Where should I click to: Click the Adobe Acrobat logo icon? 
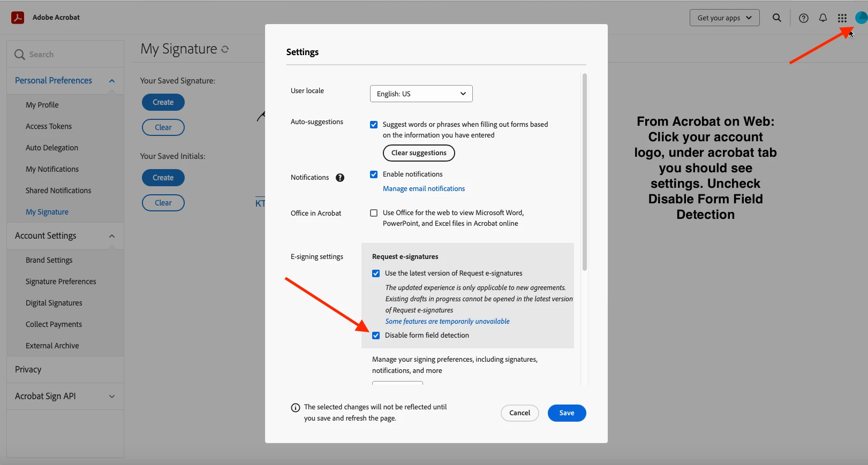pyautogui.click(x=18, y=18)
